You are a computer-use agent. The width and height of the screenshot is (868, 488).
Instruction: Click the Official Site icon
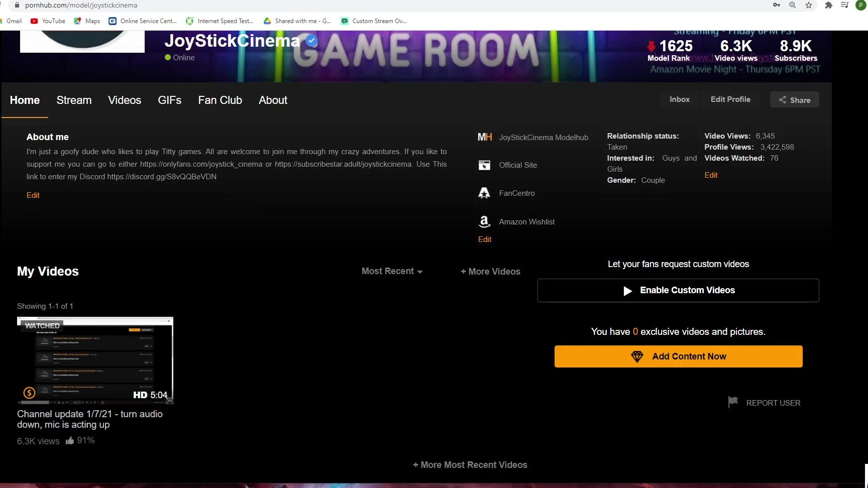[484, 165]
